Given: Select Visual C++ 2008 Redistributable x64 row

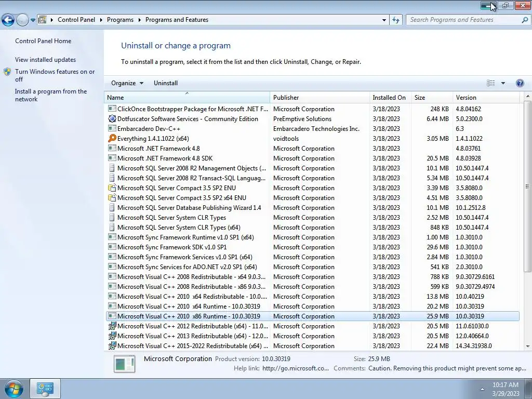Looking at the screenshot, I should 312,276.
